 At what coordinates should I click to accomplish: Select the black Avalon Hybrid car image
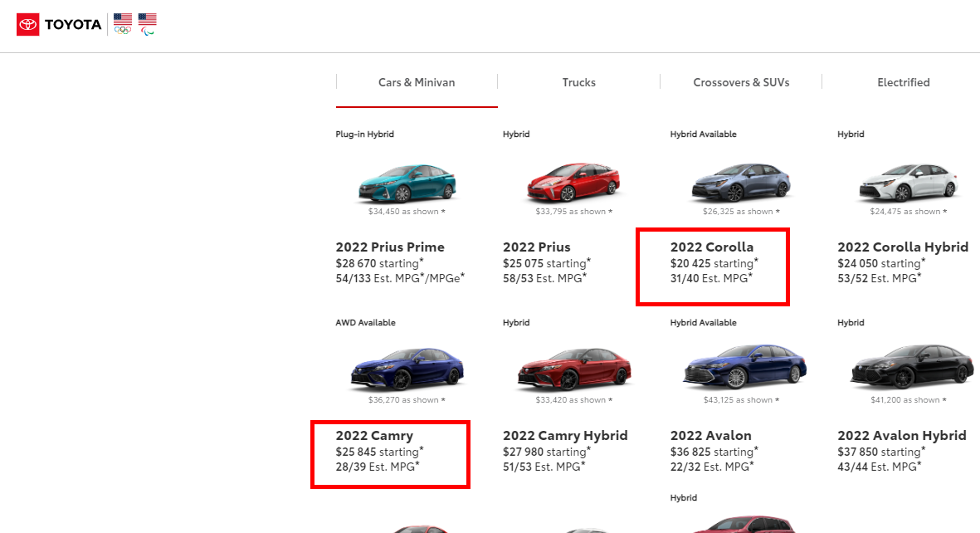tap(912, 367)
